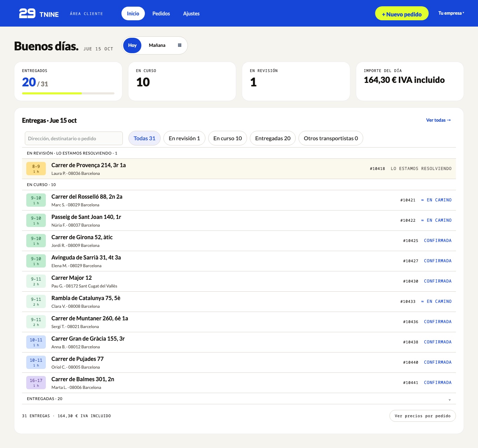Click the Importe del día amount
Image resolution: width=478 pixels, height=448 pixels.
404,80
